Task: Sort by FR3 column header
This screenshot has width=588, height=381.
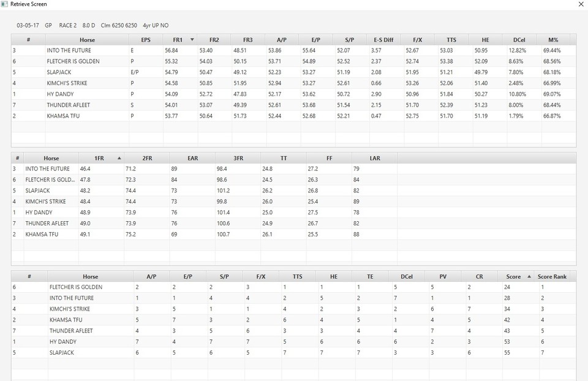Action: click(x=247, y=40)
